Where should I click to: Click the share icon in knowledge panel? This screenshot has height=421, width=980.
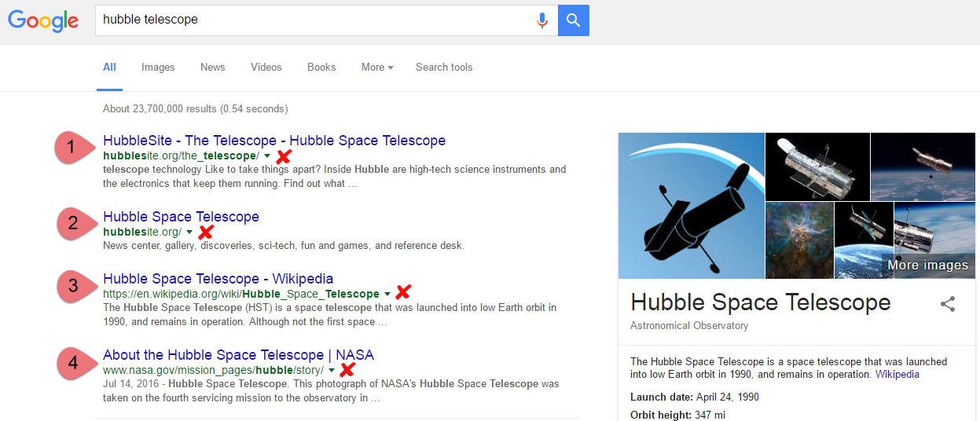[948, 305]
